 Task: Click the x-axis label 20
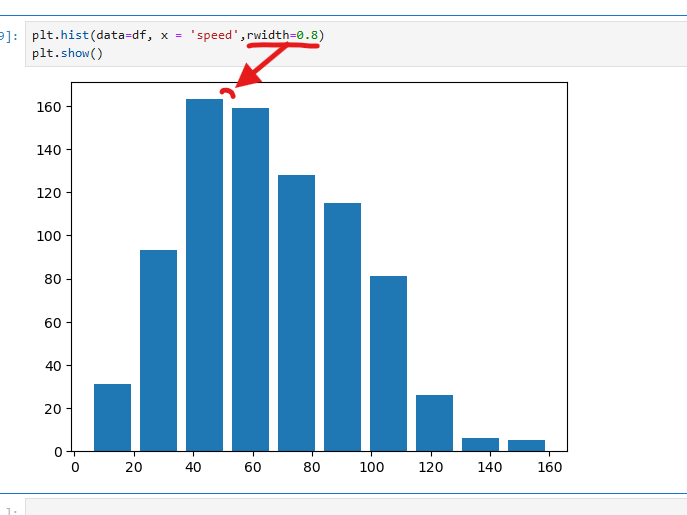[134, 467]
